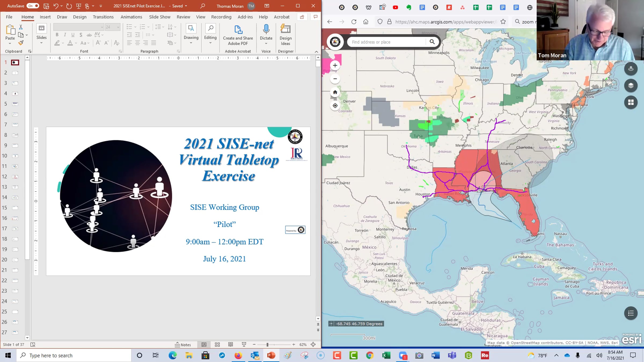Expand the Paste dropdown arrow
644x362 pixels.
coord(10,43)
